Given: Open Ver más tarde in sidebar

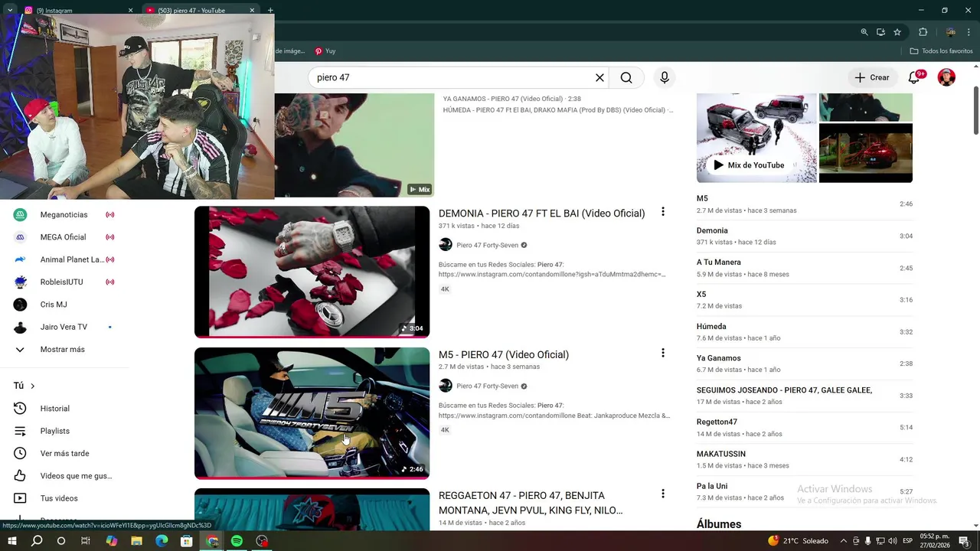Looking at the screenshot, I should 64,454.
